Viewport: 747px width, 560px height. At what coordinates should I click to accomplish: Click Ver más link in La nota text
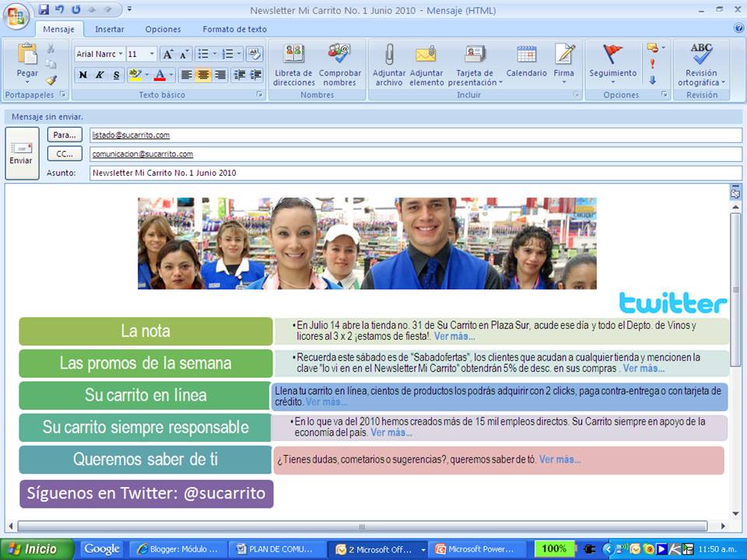pyautogui.click(x=454, y=336)
